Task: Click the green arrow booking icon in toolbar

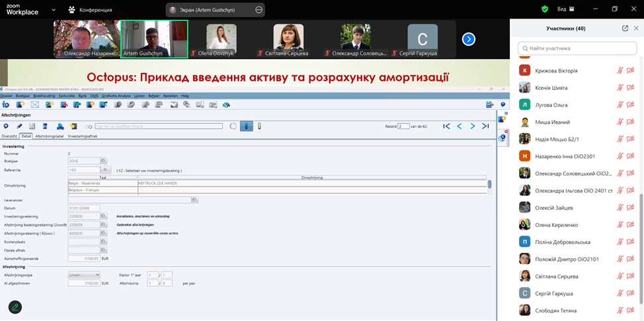Action: (x=77, y=105)
